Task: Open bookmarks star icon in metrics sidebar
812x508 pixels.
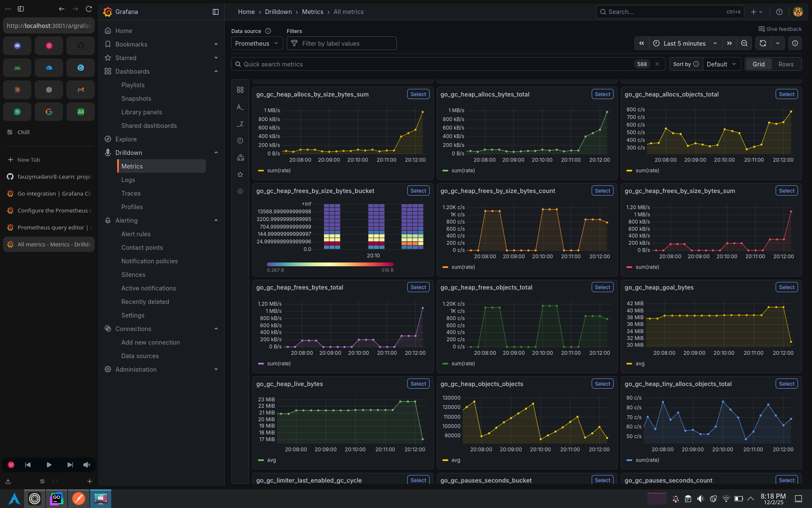Action: tap(240, 174)
